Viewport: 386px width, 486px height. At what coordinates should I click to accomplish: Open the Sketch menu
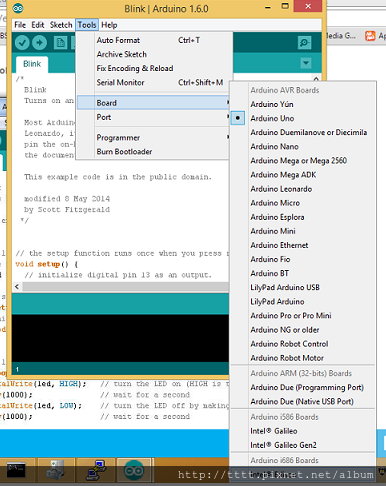pyautogui.click(x=61, y=25)
